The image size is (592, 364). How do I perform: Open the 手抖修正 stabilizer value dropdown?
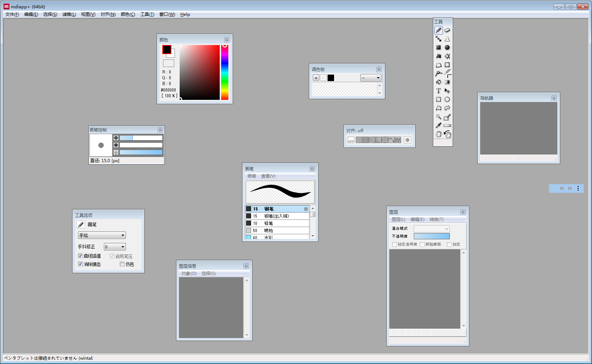pos(115,247)
